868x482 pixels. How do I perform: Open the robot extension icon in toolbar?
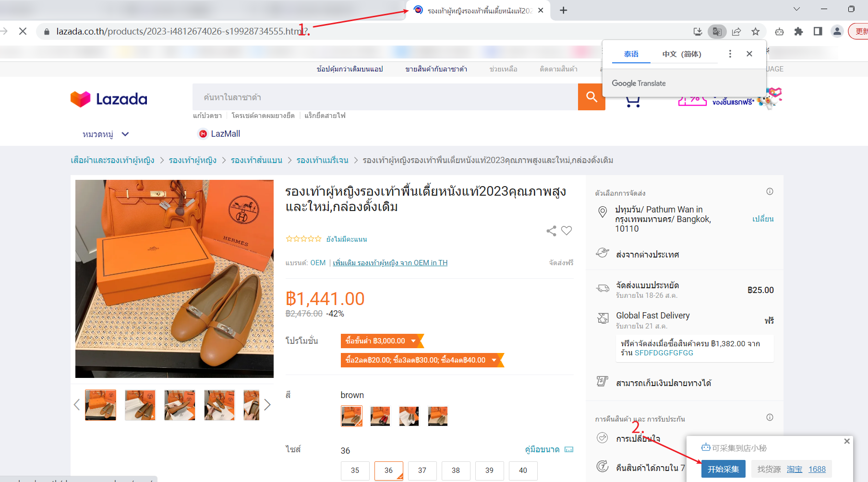point(779,32)
